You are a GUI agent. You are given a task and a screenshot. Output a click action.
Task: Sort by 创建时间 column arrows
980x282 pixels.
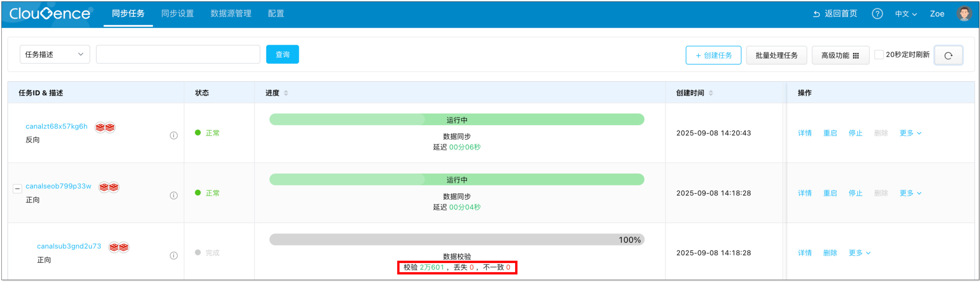pyautogui.click(x=711, y=93)
